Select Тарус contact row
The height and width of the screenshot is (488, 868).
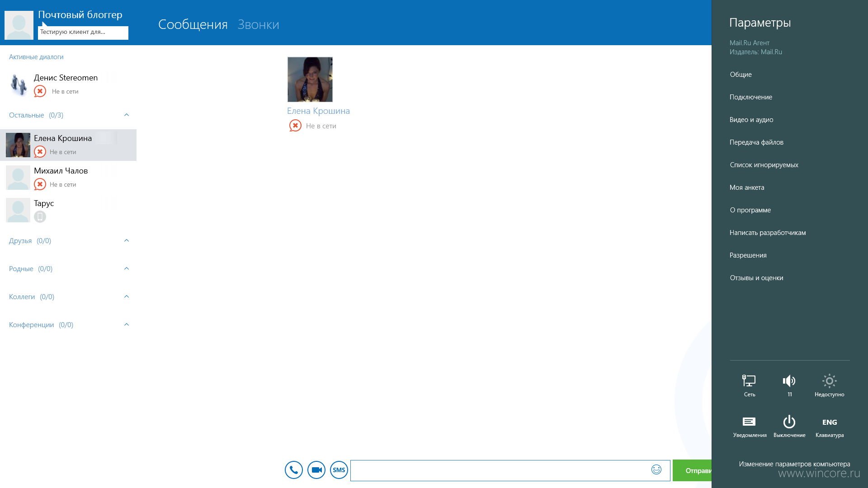(x=68, y=210)
